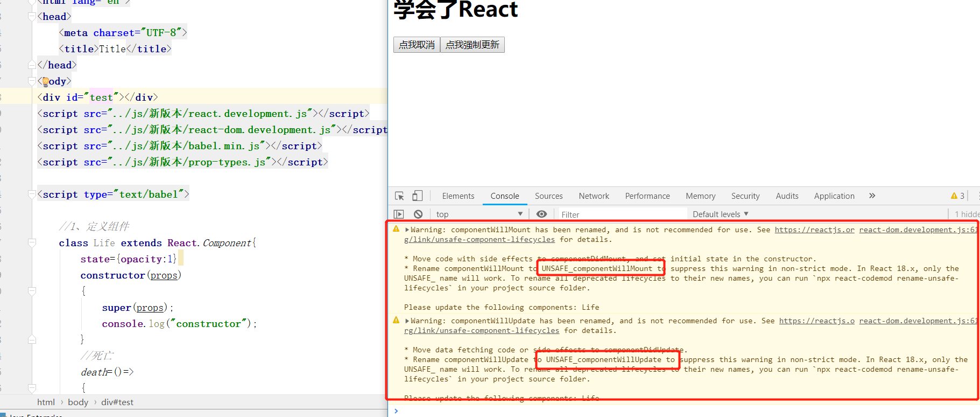Click the state={opacity:1} code line

click(x=129, y=259)
